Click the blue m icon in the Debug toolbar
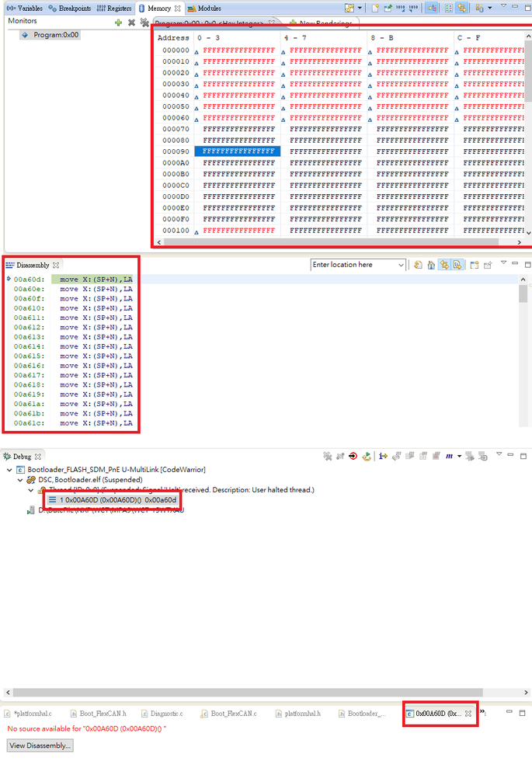 [449, 456]
